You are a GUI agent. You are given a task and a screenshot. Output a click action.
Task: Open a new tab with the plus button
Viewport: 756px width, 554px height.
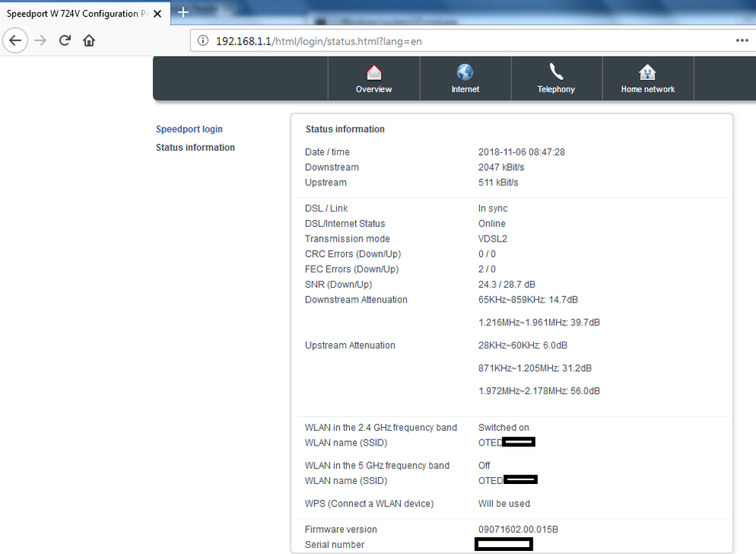pos(183,12)
